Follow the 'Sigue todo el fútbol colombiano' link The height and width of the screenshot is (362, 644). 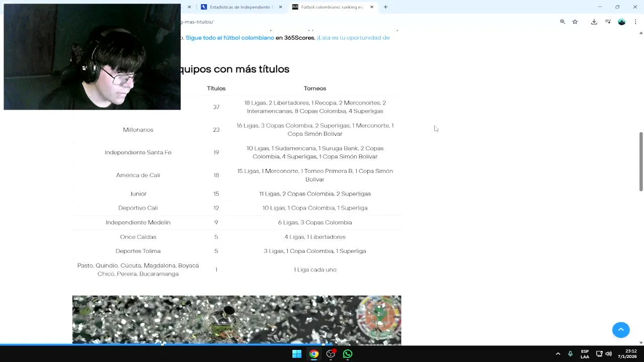tap(230, 38)
